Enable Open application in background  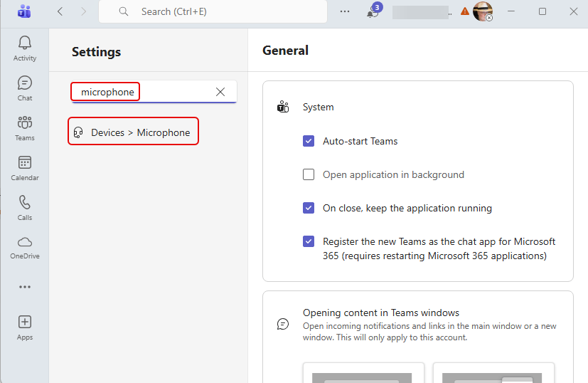pyautogui.click(x=309, y=174)
